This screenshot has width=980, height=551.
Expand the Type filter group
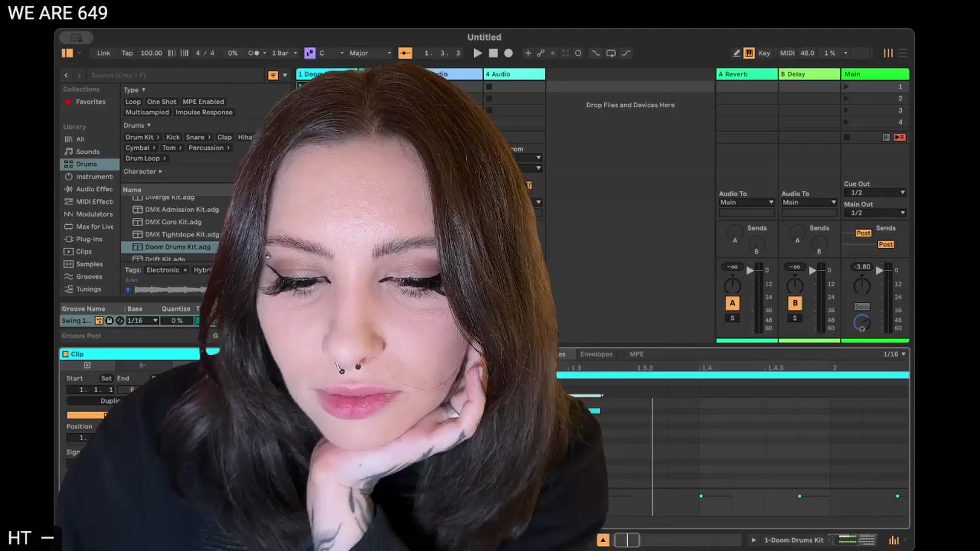point(134,90)
